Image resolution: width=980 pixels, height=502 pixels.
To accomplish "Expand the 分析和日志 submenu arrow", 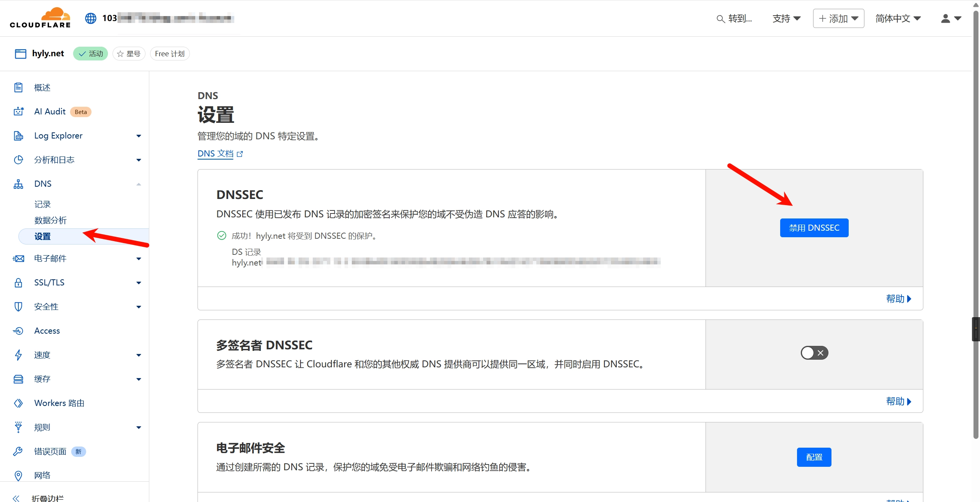I will (139, 160).
